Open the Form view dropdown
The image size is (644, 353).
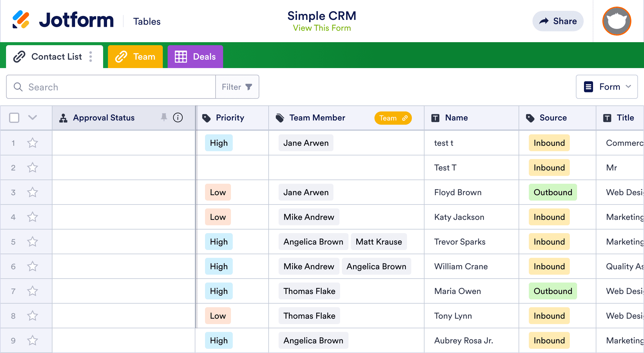click(607, 87)
